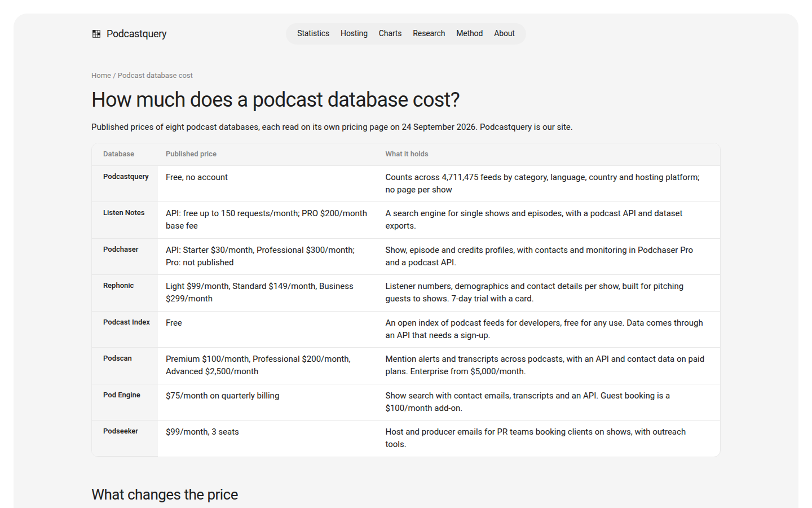Click the 'What changes the price' heading
Image resolution: width=812 pixels, height=508 pixels.
[x=165, y=494]
